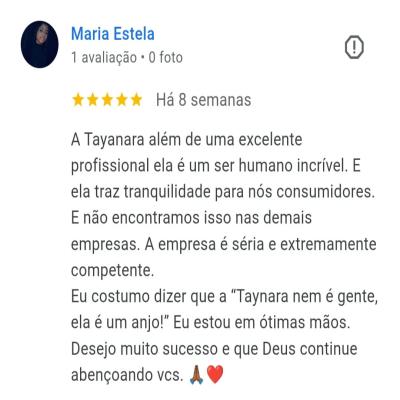Open the Maria Estela reviewer name link
Screen dimensions: 400x400
[113, 34]
